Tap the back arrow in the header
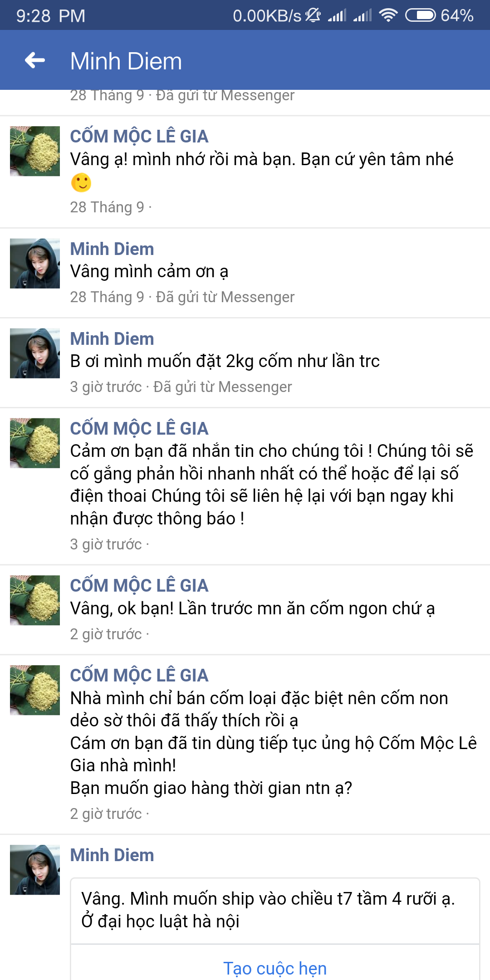 pos(35,60)
